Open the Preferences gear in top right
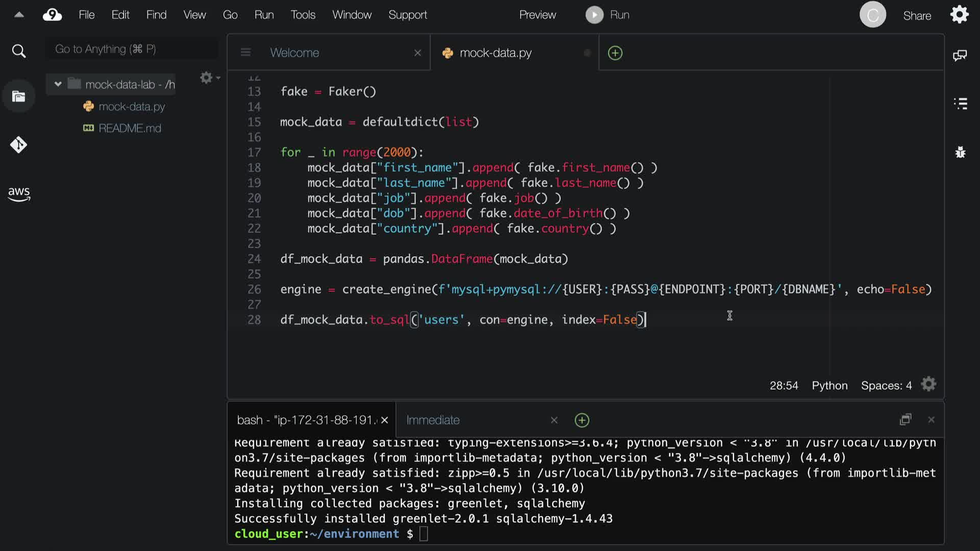This screenshot has height=551, width=980. point(959,15)
